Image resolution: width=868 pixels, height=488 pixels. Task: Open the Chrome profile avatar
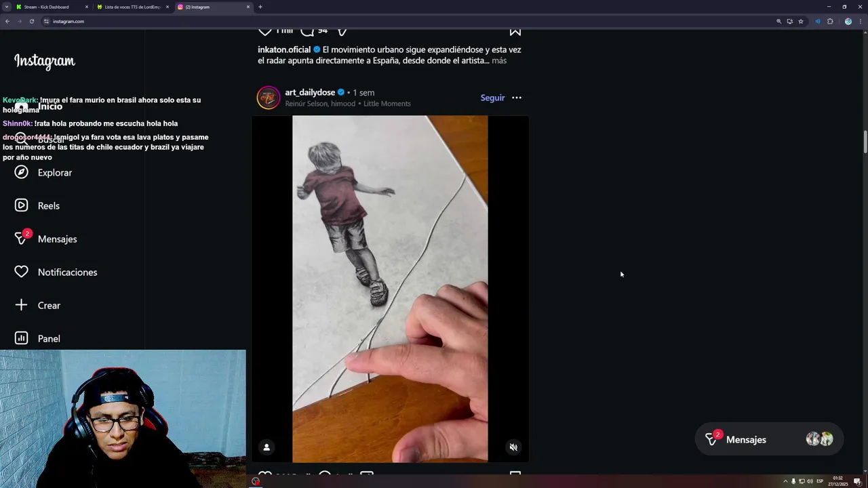(x=848, y=21)
